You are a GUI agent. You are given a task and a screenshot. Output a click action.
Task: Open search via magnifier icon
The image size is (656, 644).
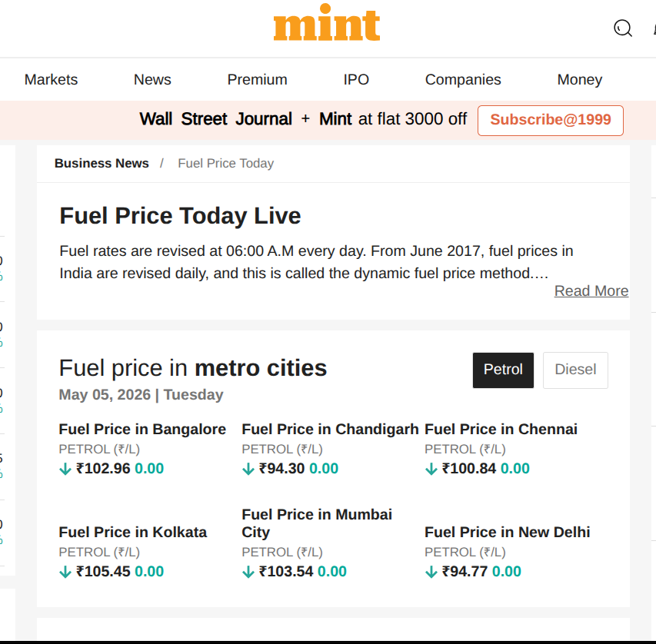pyautogui.click(x=623, y=28)
